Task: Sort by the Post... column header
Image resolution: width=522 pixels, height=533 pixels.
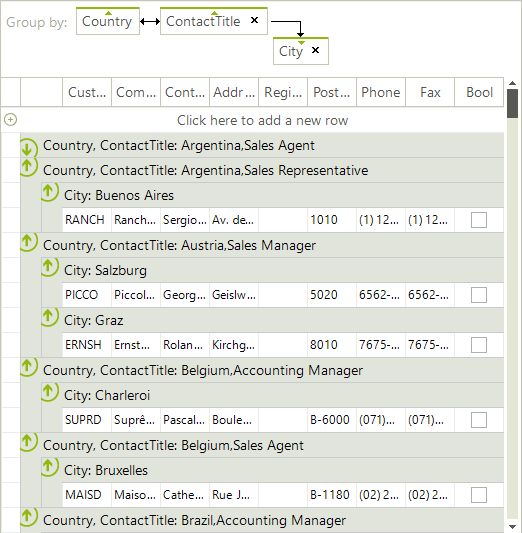Action: point(332,92)
